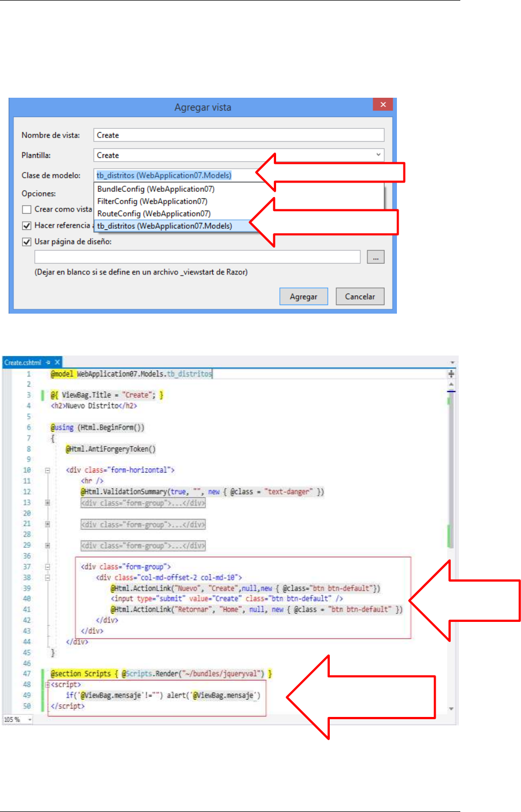Click the ActionLink "Retornar" code line
Viewport: 521px width, 812px height.
click(257, 609)
